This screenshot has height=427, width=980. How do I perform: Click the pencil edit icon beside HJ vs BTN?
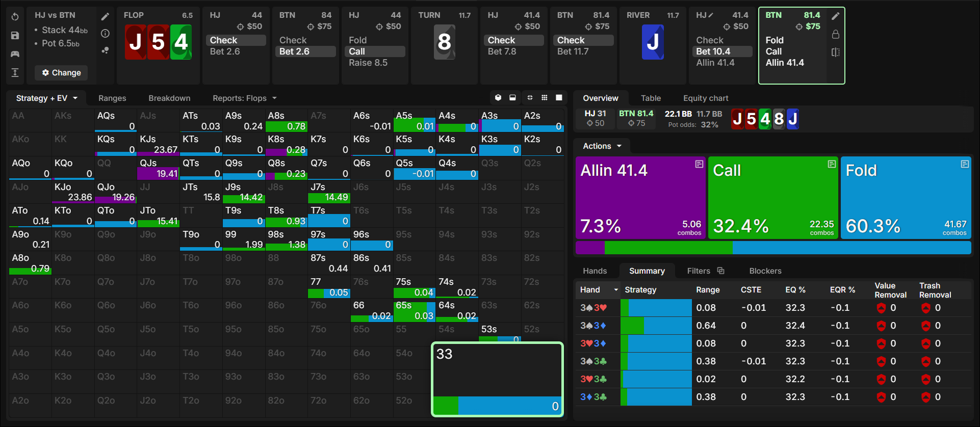(105, 17)
